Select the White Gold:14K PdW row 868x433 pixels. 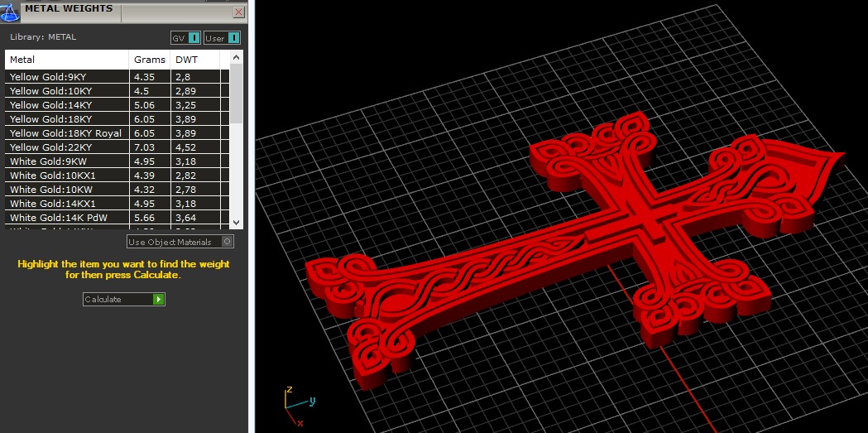coord(117,219)
